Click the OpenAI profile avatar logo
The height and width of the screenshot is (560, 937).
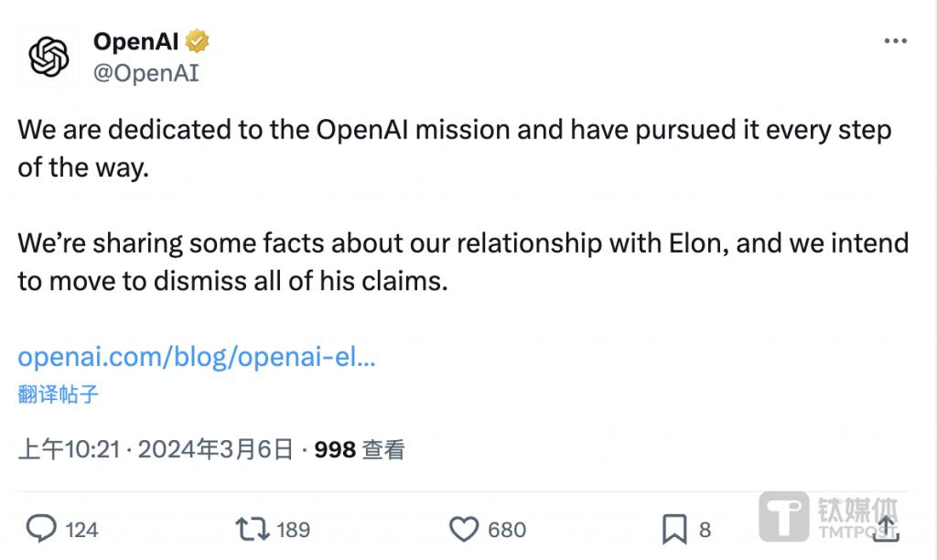pos(49,57)
